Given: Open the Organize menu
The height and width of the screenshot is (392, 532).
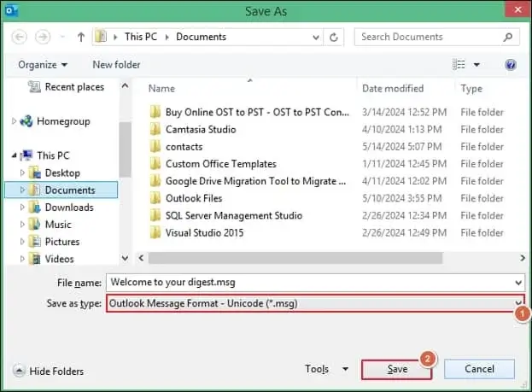Looking at the screenshot, I should [43, 65].
